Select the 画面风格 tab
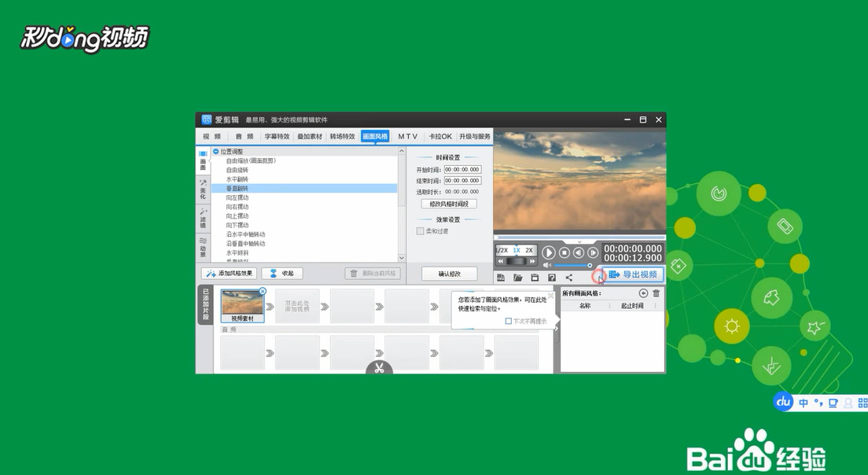Screen dimensions: 868x475 click(x=375, y=136)
